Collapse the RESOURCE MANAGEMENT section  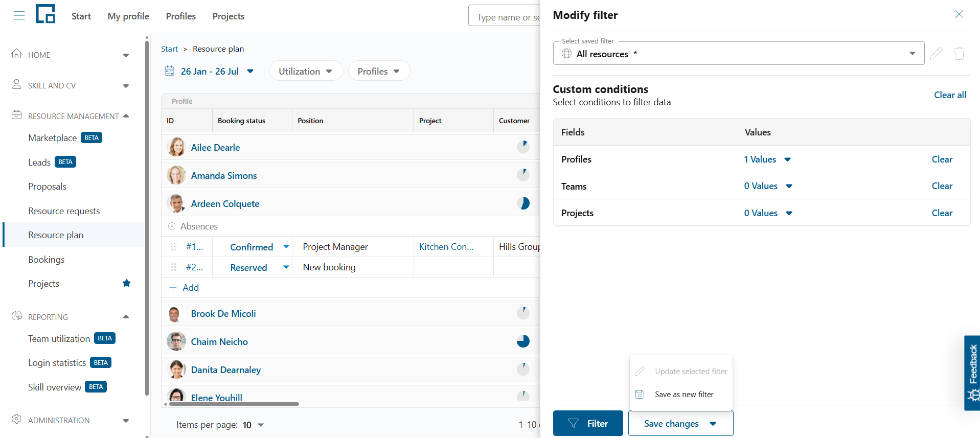(x=126, y=116)
